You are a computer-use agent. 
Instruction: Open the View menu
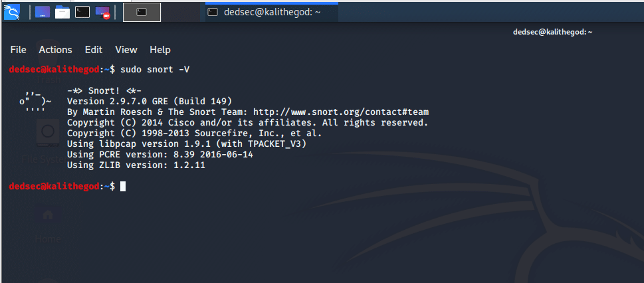[x=126, y=50]
